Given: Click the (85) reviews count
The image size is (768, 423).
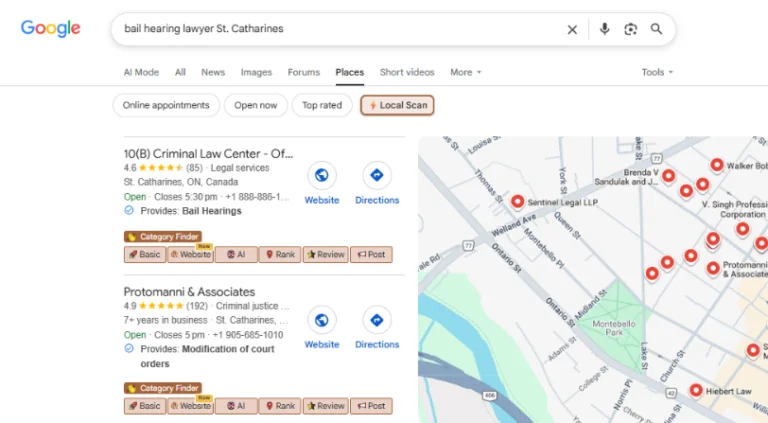Looking at the screenshot, I should [x=194, y=168].
